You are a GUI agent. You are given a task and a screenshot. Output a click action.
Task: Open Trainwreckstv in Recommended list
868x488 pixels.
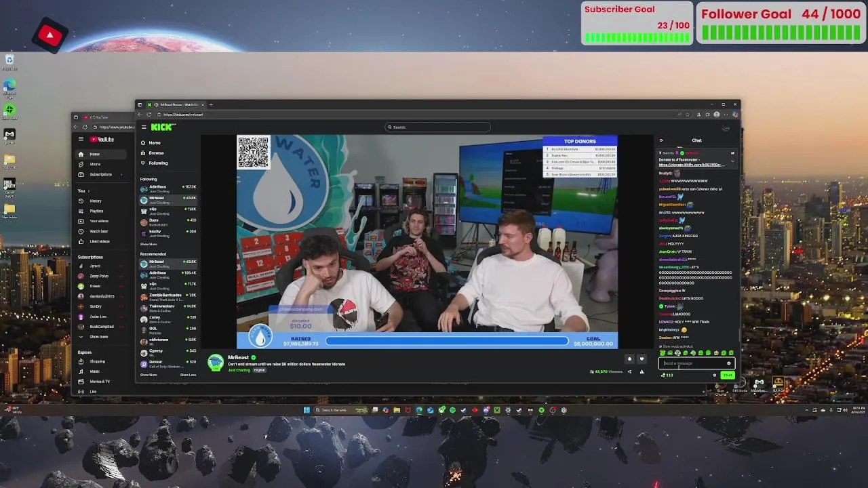pos(168,308)
